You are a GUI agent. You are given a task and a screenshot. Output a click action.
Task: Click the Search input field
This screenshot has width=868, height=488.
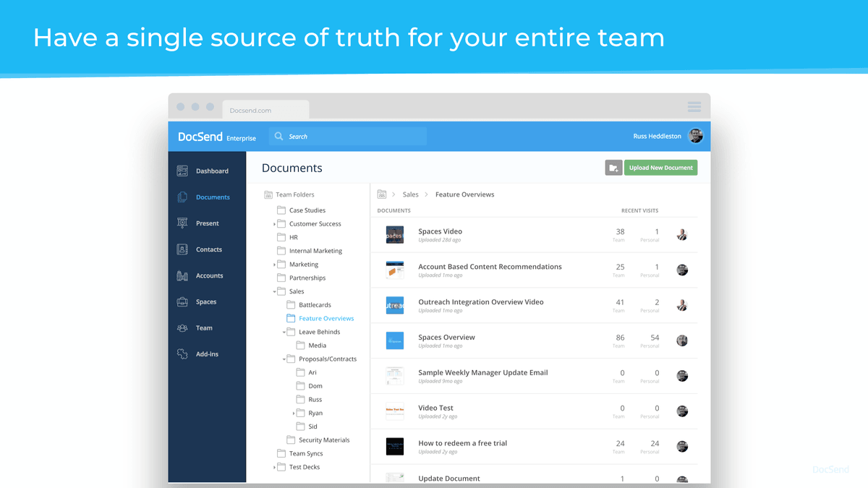tap(348, 136)
